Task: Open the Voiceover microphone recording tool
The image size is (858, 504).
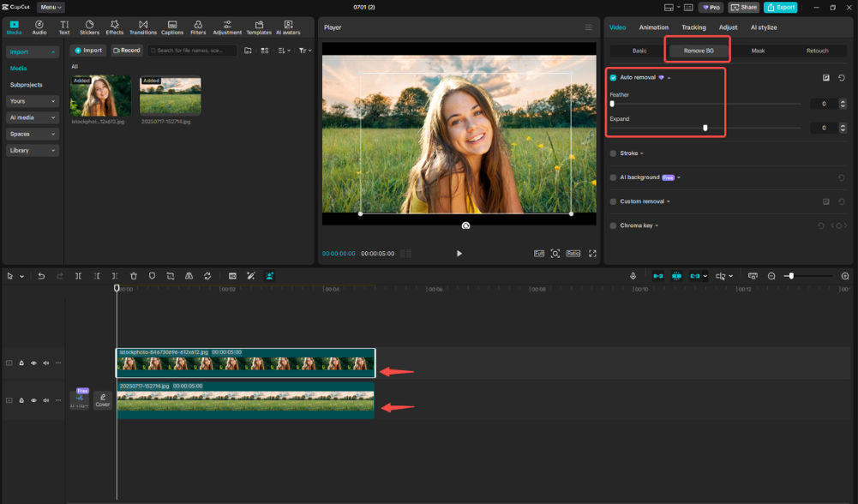Action: click(x=633, y=276)
